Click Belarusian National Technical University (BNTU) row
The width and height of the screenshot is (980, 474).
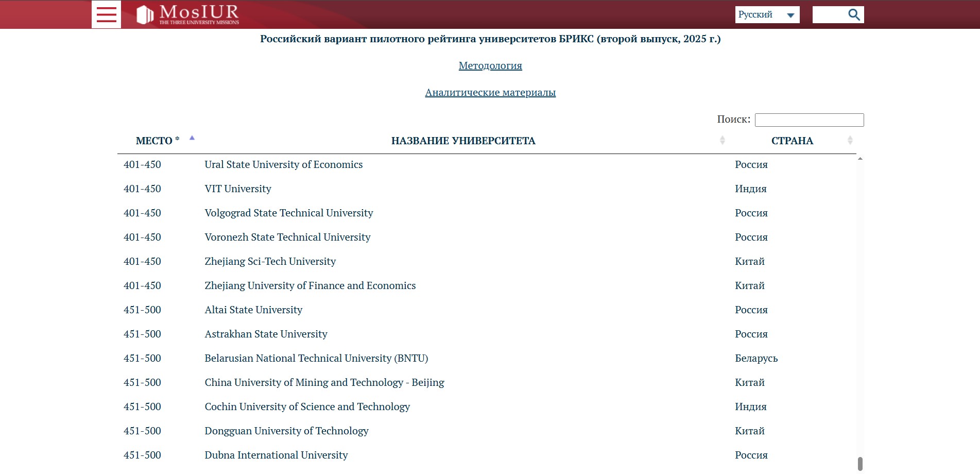316,358
